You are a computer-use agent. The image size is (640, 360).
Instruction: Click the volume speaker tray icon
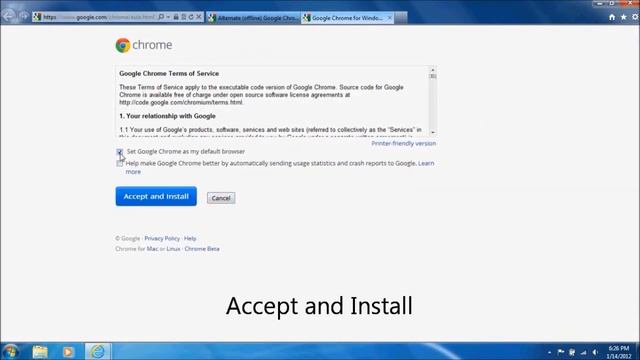click(x=595, y=352)
